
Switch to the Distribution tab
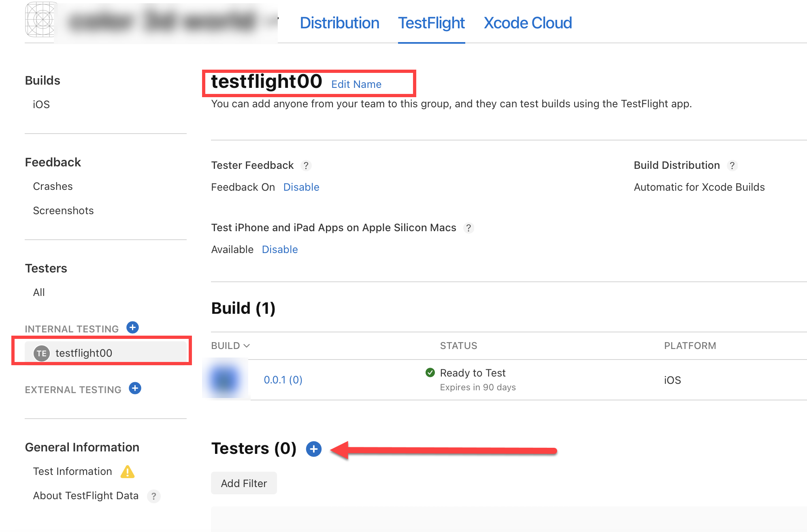pos(339,23)
